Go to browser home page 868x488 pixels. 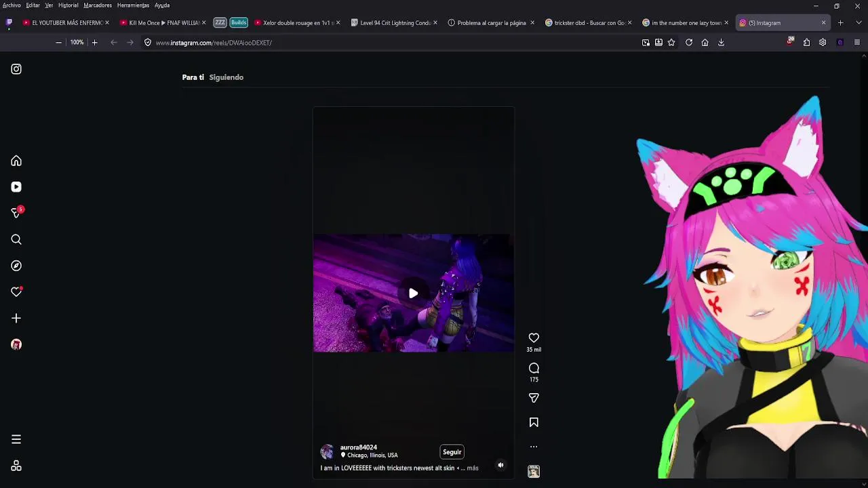tap(705, 43)
